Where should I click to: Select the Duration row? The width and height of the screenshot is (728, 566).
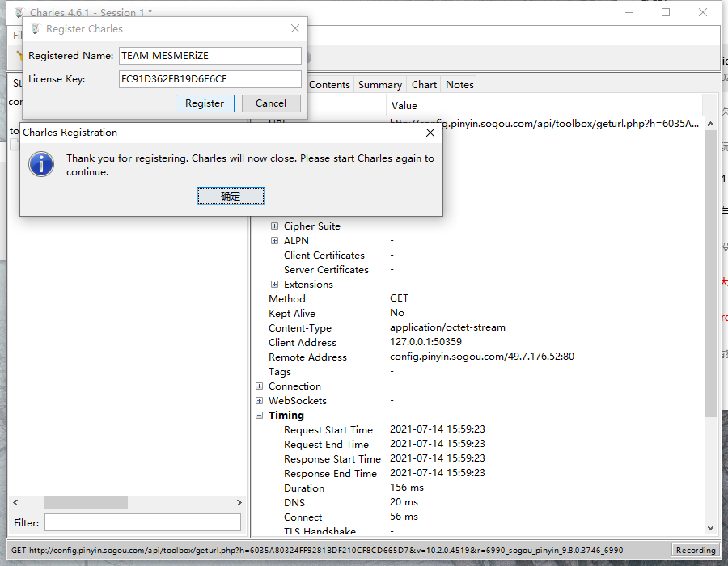[x=478, y=488]
